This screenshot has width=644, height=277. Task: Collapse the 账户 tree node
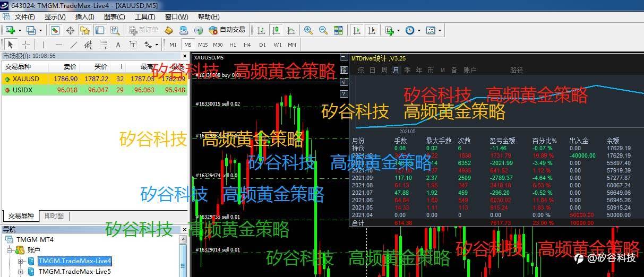coord(10,250)
